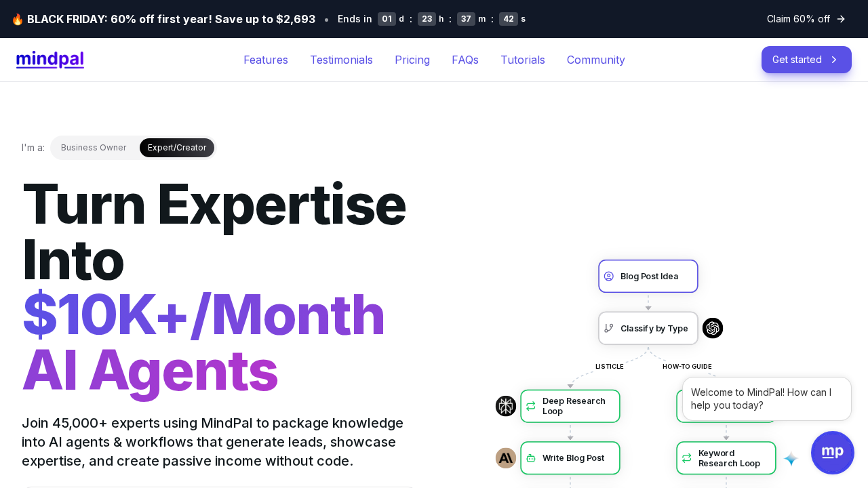Click the Perplexity logo beside Deep Research Loop
The image size is (868, 488).
point(505,406)
